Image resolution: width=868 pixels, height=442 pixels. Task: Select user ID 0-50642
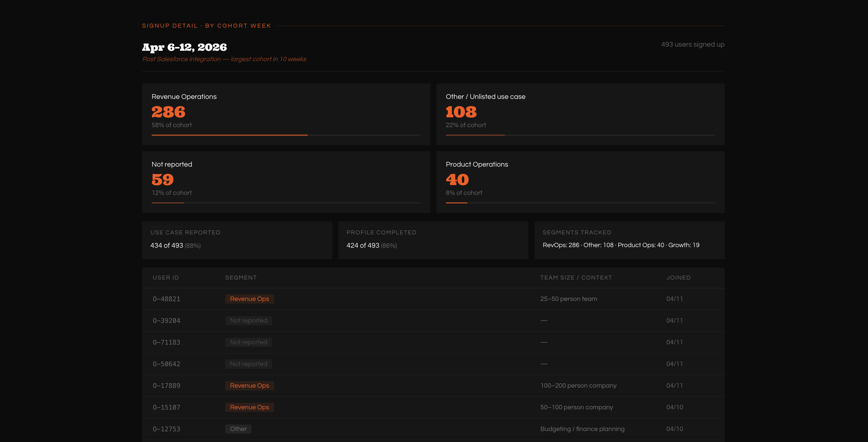166,364
